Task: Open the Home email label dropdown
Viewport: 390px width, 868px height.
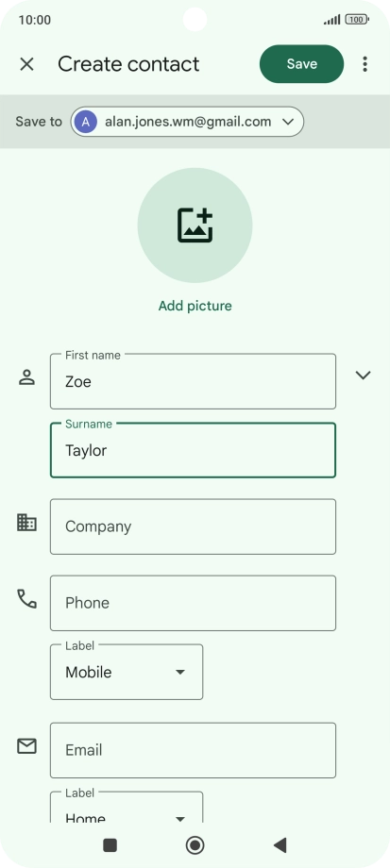Action: point(127,809)
